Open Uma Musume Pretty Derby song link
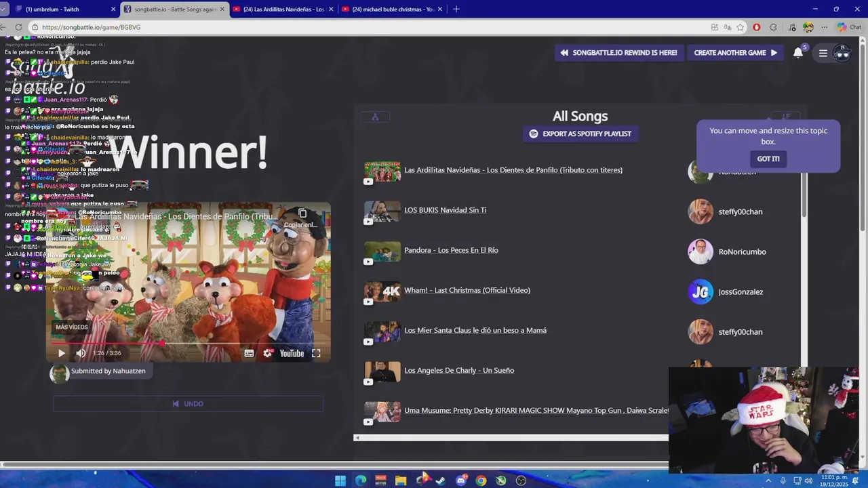This screenshot has width=868, height=488. (x=536, y=410)
